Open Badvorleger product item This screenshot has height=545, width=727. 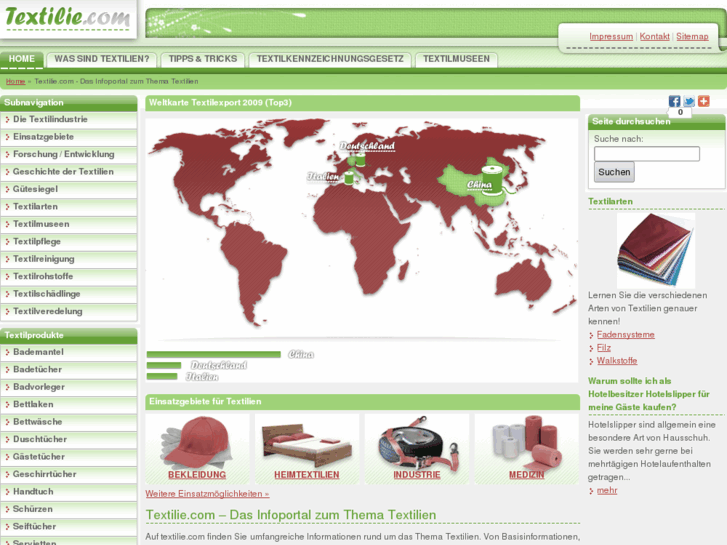click(x=69, y=387)
